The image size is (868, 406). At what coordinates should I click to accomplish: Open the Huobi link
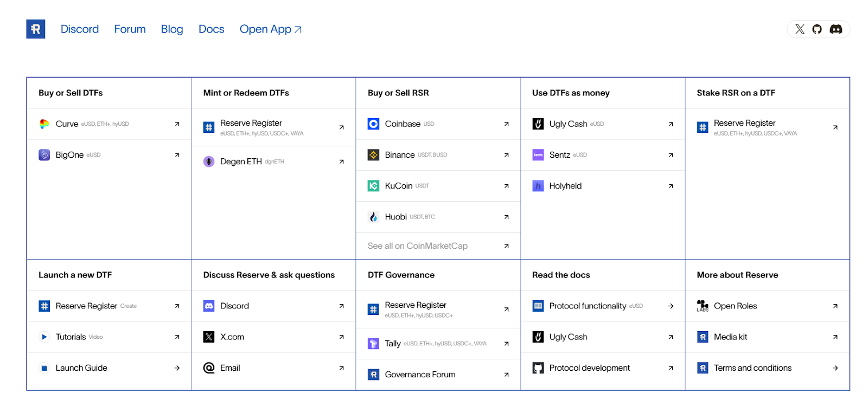click(x=438, y=217)
